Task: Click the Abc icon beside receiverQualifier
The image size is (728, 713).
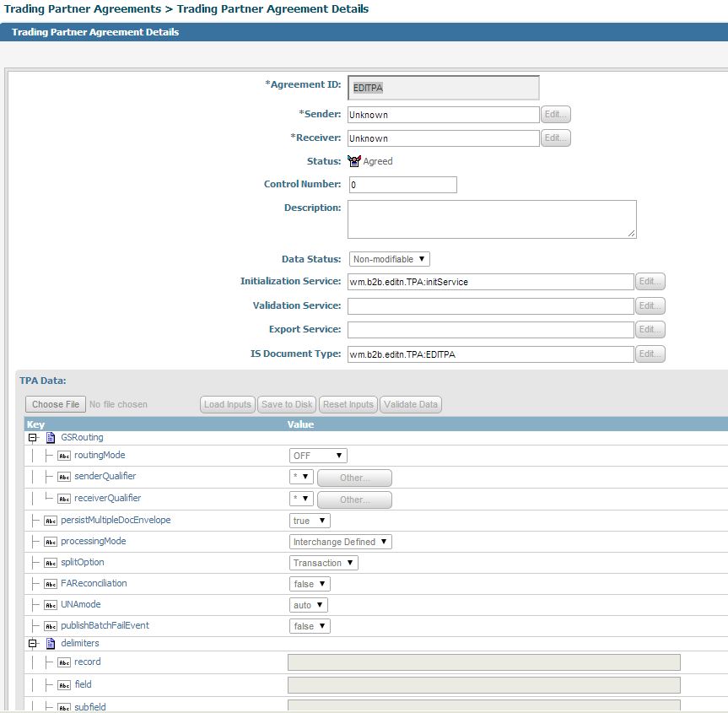Action: (x=64, y=499)
